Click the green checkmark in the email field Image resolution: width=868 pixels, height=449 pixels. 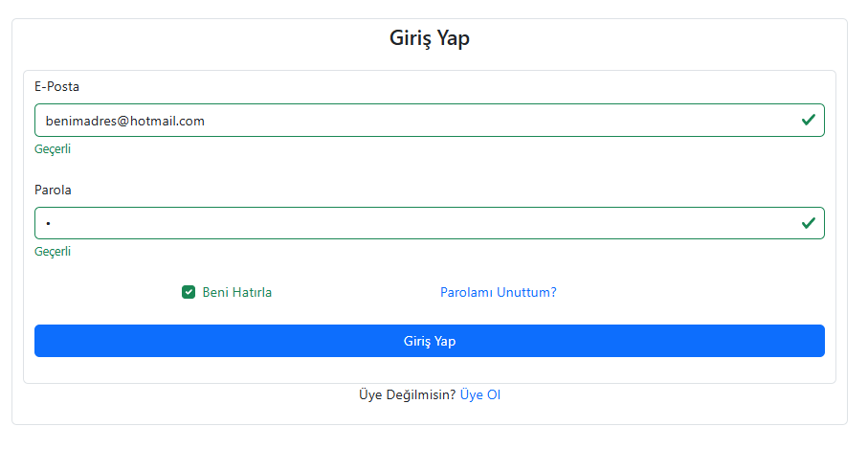pyautogui.click(x=809, y=121)
